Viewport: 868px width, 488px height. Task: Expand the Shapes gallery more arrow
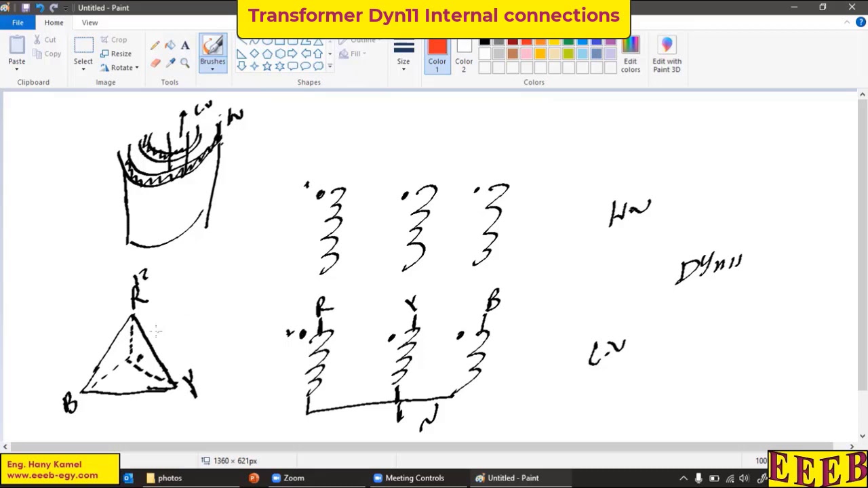(x=330, y=66)
